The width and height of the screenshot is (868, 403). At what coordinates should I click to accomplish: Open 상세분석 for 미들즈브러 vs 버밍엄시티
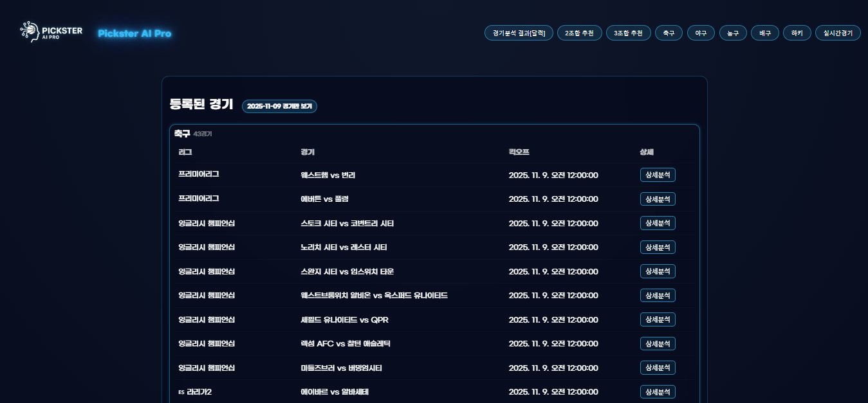pyautogui.click(x=658, y=368)
